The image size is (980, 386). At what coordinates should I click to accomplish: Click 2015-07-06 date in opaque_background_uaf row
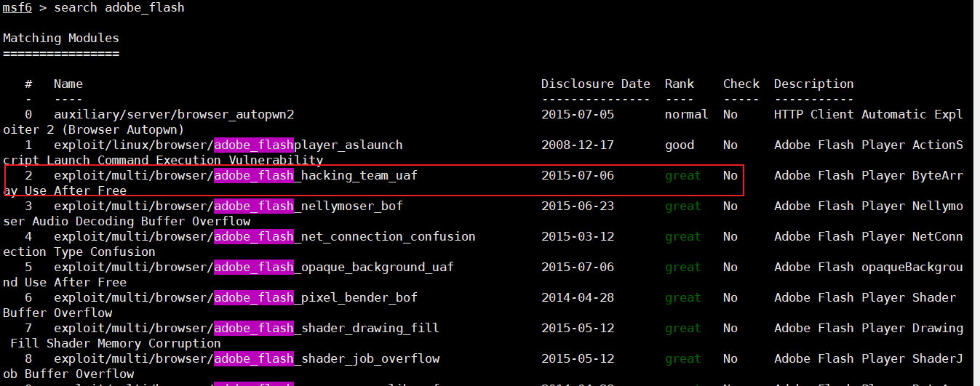578,267
